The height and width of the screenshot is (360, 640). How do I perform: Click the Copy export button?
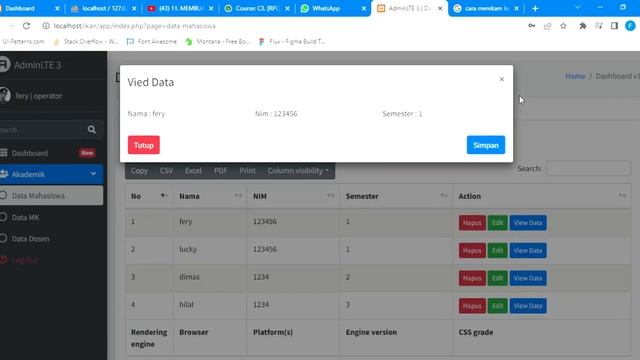(139, 171)
